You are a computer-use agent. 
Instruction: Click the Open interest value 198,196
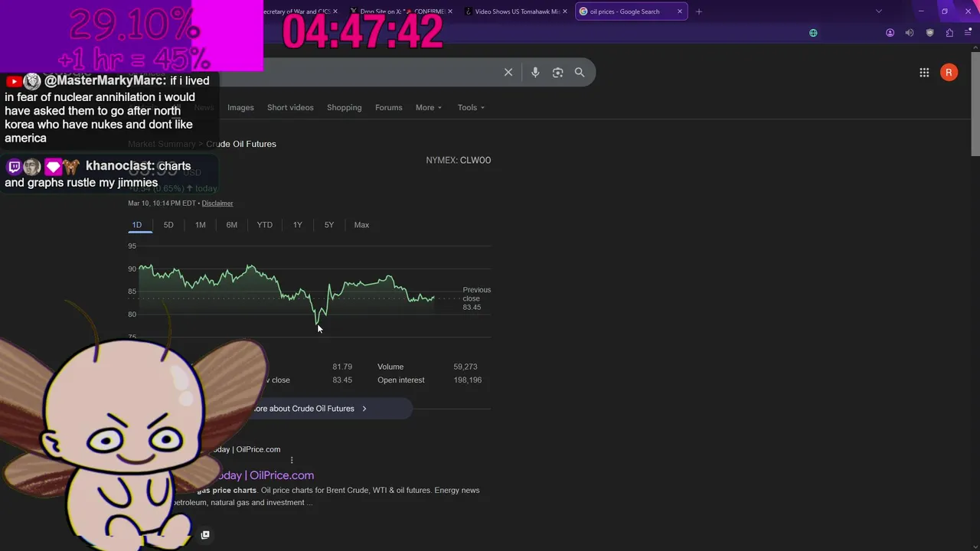coord(467,380)
